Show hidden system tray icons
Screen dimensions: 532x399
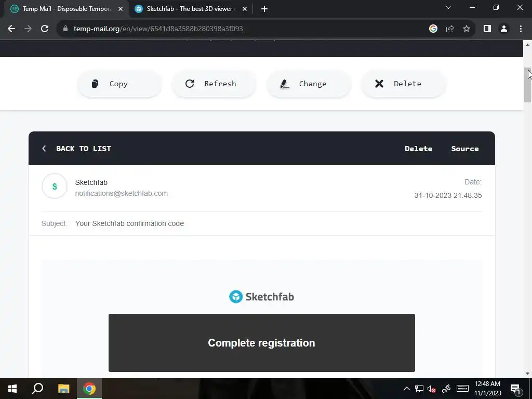click(x=406, y=389)
